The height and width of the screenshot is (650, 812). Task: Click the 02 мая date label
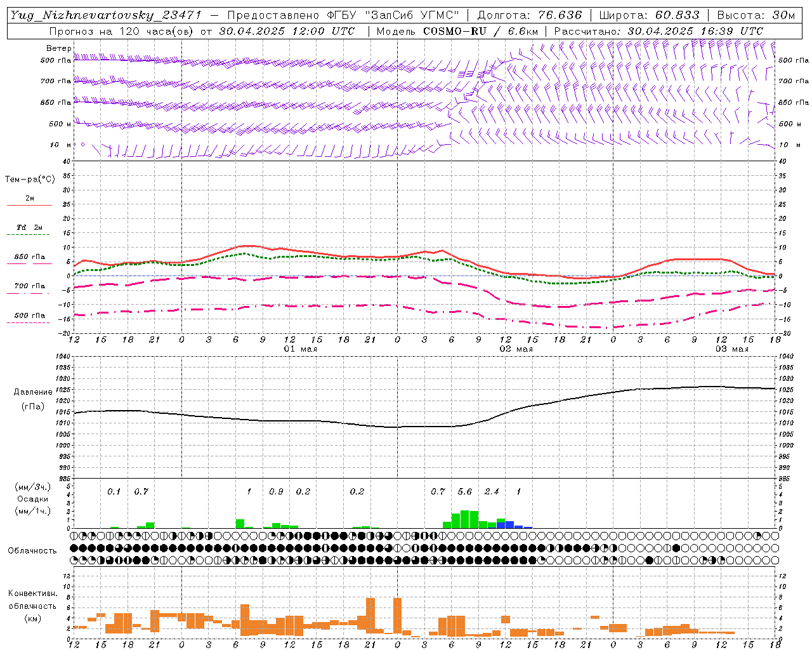pos(516,349)
